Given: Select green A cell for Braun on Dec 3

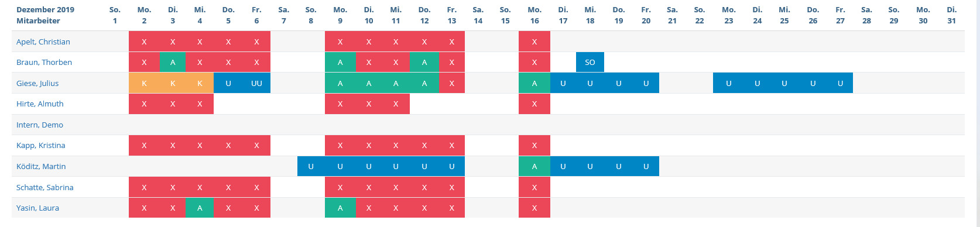Looking at the screenshot, I should point(172,62).
